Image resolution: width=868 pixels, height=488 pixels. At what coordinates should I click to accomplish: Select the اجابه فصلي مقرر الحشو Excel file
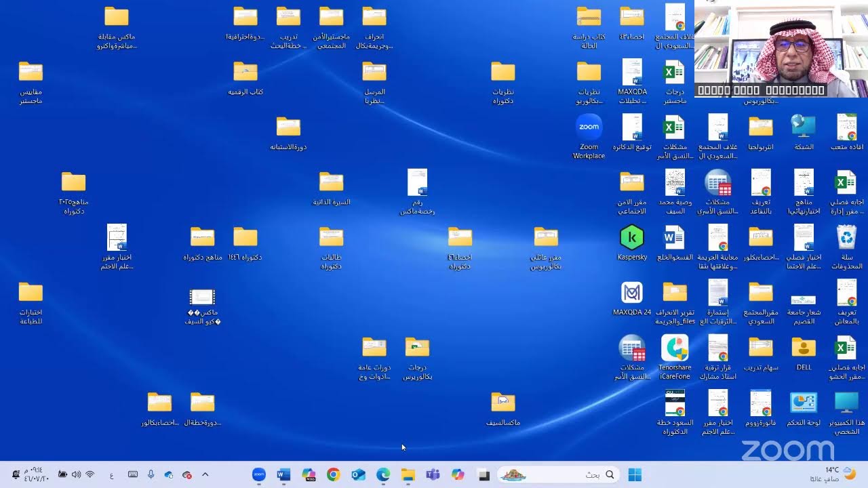847,357
